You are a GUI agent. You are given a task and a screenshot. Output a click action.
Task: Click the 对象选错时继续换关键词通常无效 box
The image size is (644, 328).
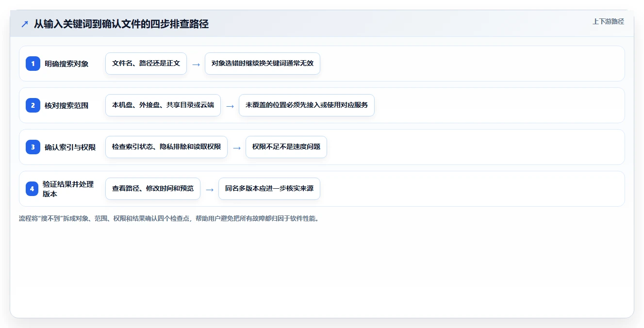263,64
